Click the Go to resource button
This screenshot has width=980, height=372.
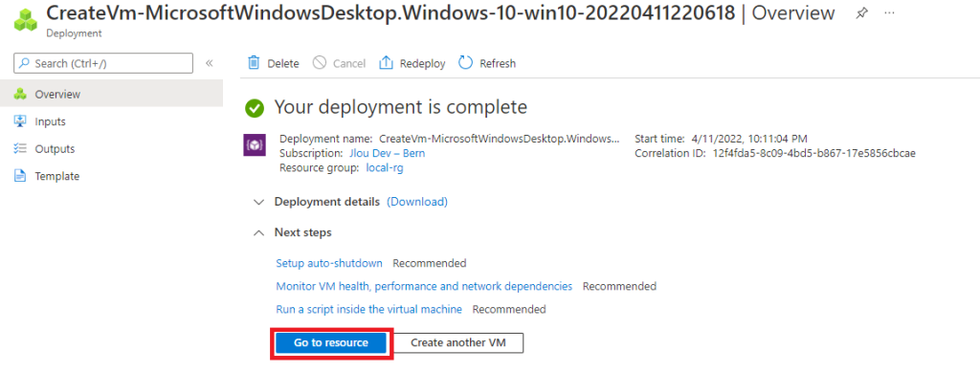331,342
